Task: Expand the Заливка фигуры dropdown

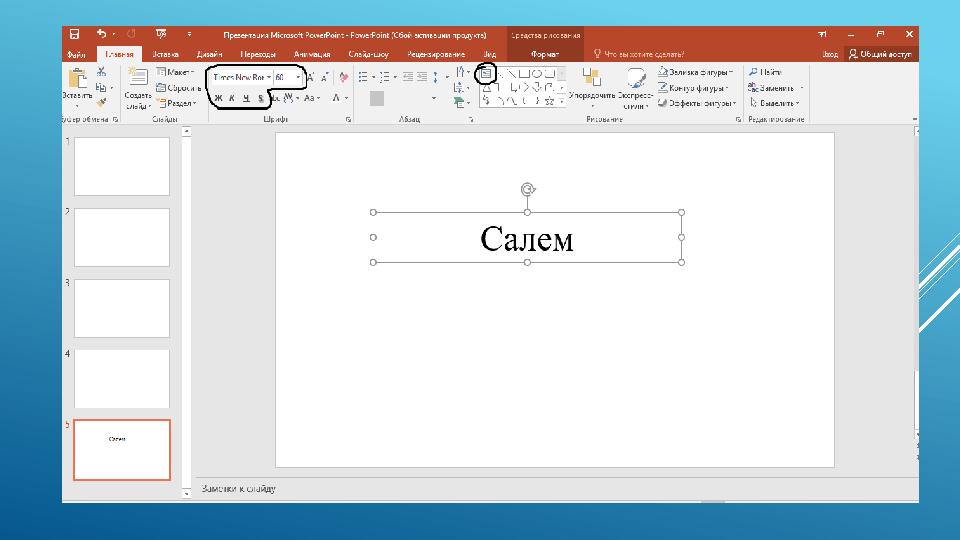Action: [731, 72]
